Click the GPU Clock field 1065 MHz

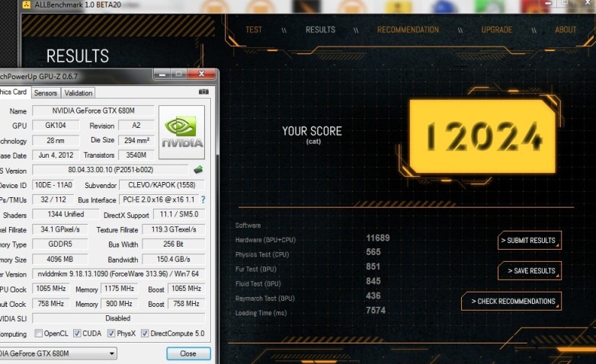(50, 289)
